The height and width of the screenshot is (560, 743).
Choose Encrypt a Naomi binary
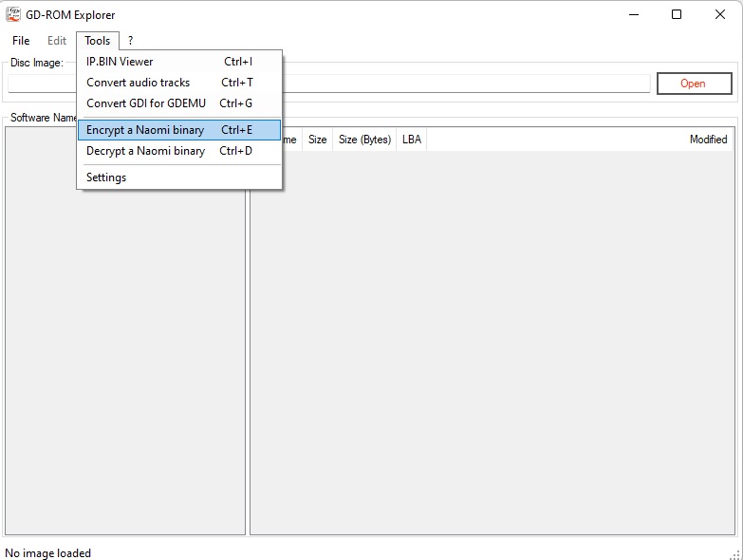coord(179,130)
